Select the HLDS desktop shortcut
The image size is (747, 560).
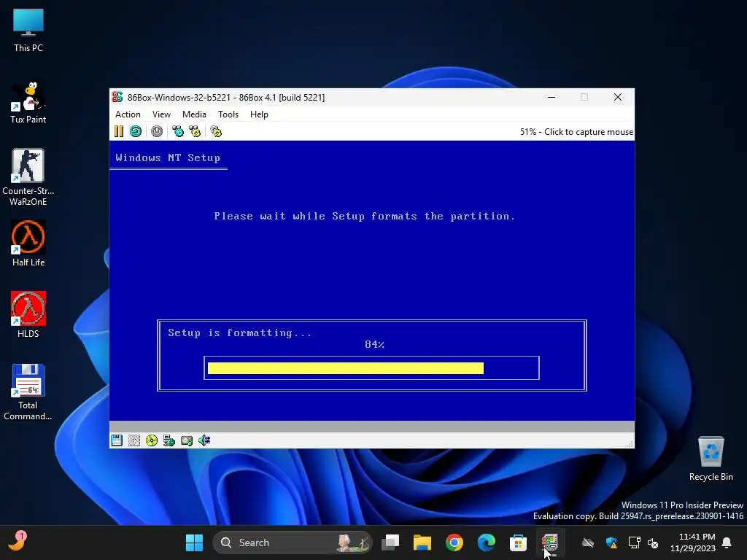pyautogui.click(x=28, y=314)
